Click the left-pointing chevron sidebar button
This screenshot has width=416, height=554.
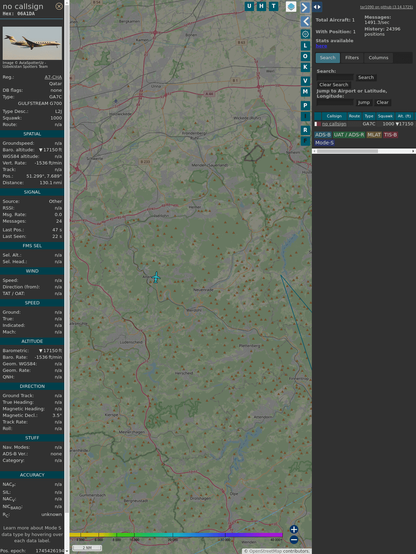click(x=305, y=21)
